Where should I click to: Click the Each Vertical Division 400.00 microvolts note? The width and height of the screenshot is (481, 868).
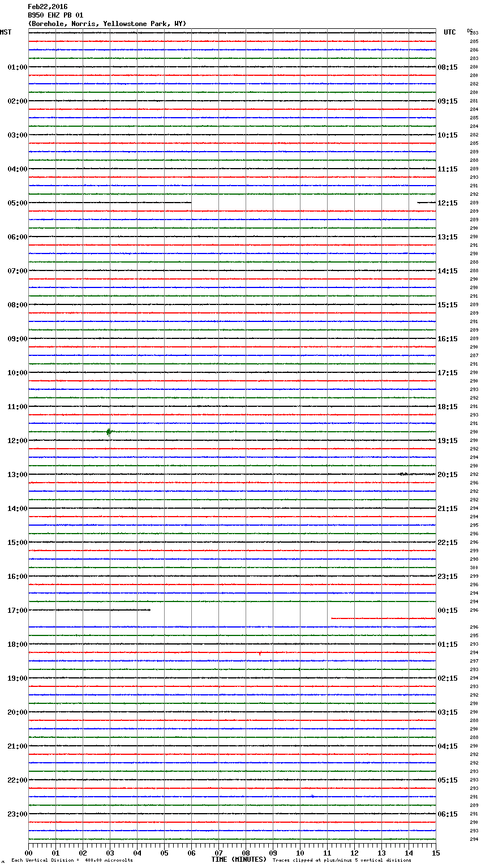(x=72, y=861)
